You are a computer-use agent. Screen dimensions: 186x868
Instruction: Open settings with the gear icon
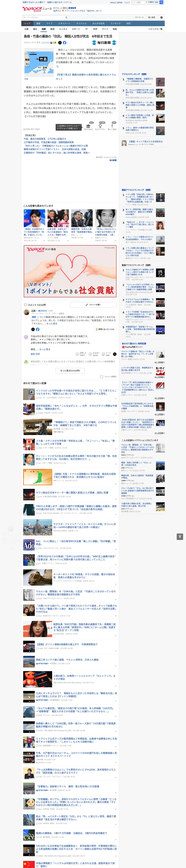[x=161, y=18]
